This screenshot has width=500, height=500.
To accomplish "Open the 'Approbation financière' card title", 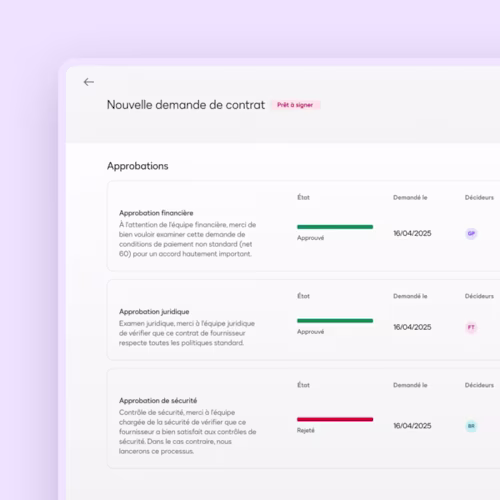I will (x=156, y=213).
